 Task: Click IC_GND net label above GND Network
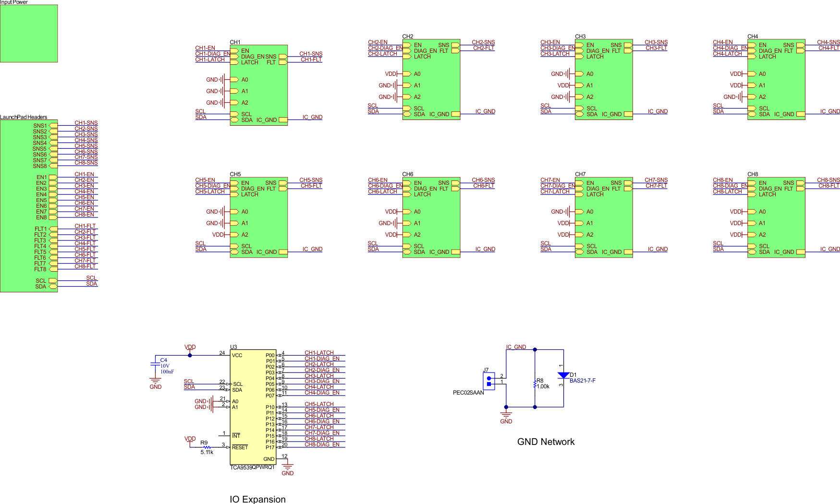click(x=516, y=347)
